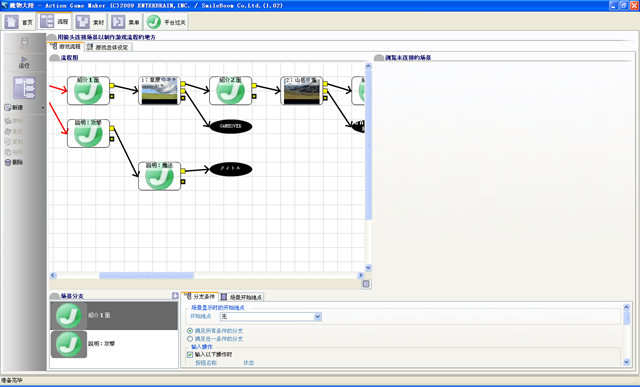Open the 菜单 menu toolbar icon

(x=118, y=22)
